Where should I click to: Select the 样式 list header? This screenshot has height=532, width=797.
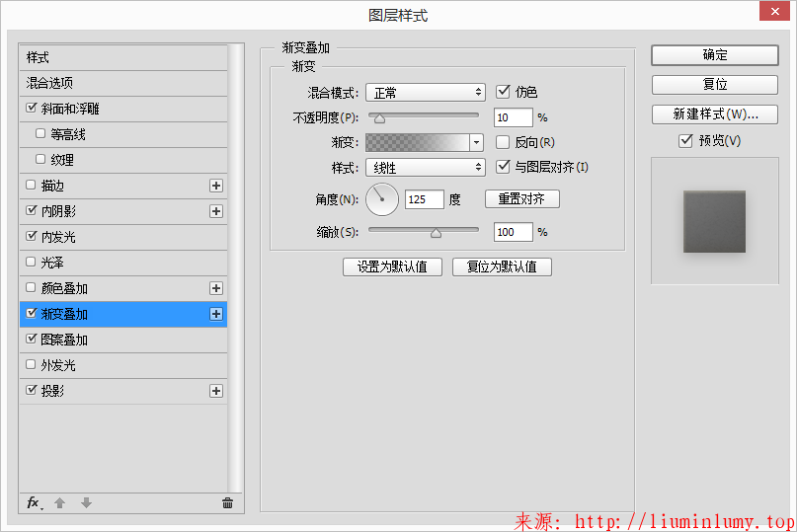coord(123,57)
